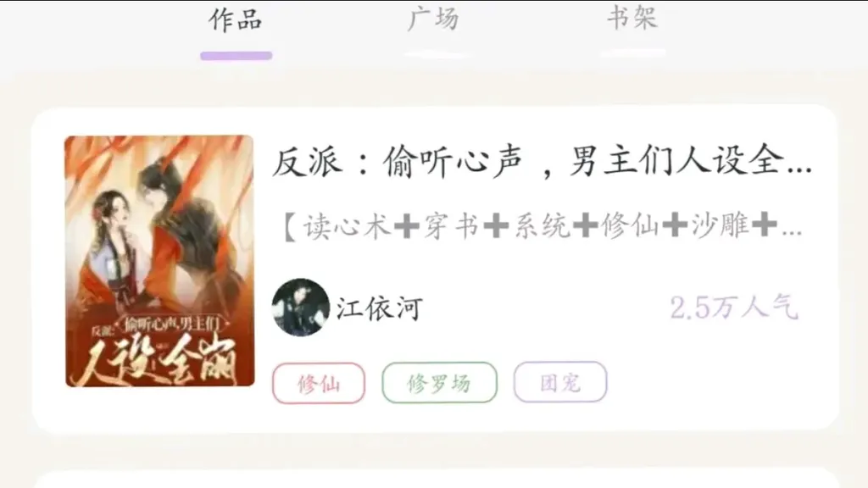Open the next book card at the bottom
This screenshot has width=868, height=488.
pos(436,480)
